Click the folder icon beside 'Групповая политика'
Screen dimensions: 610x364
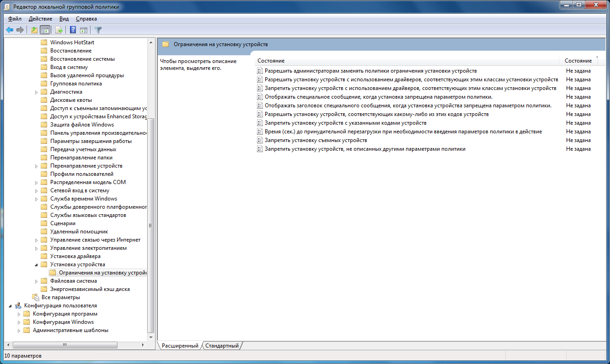click(44, 84)
